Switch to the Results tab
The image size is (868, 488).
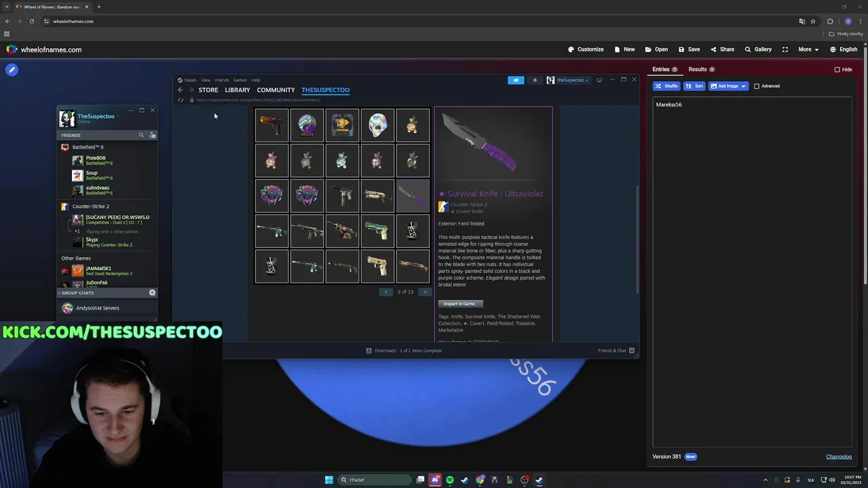click(701, 69)
